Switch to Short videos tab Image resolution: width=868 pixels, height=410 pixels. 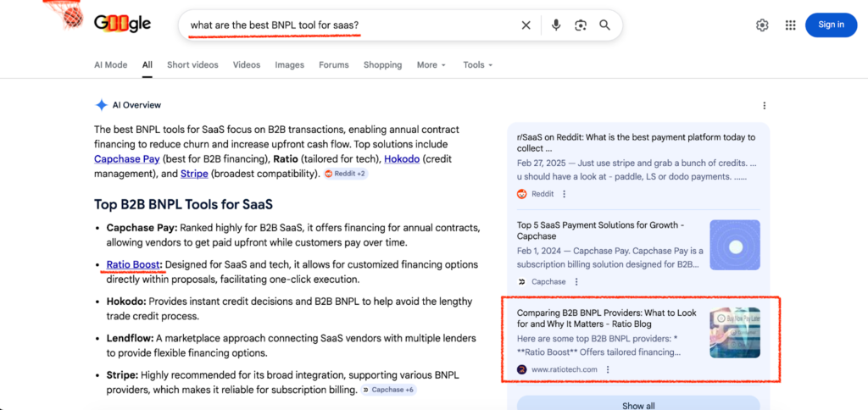pyautogui.click(x=192, y=64)
